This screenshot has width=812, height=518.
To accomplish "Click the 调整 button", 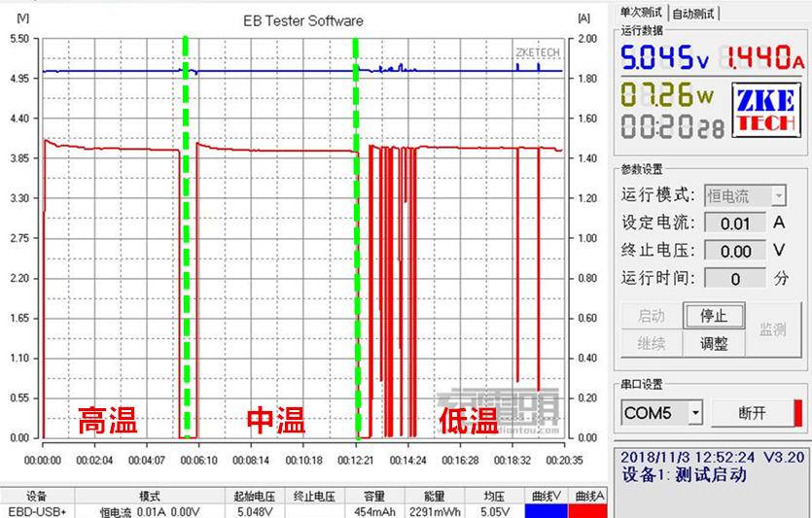I will (714, 343).
